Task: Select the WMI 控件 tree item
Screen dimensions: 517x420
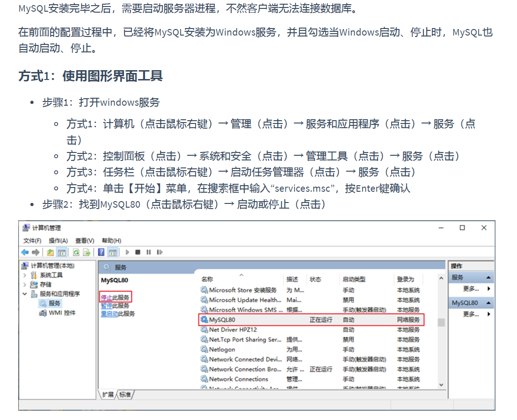Action: click(62, 313)
